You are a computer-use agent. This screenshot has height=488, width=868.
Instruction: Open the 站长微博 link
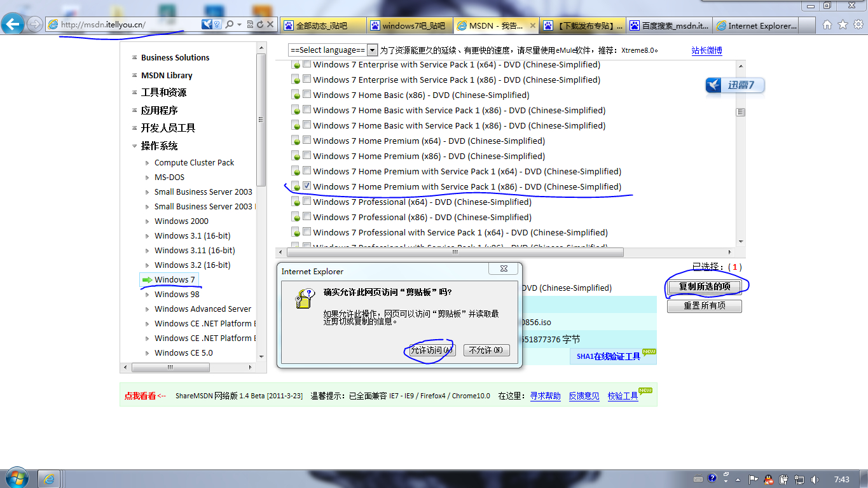pos(707,50)
